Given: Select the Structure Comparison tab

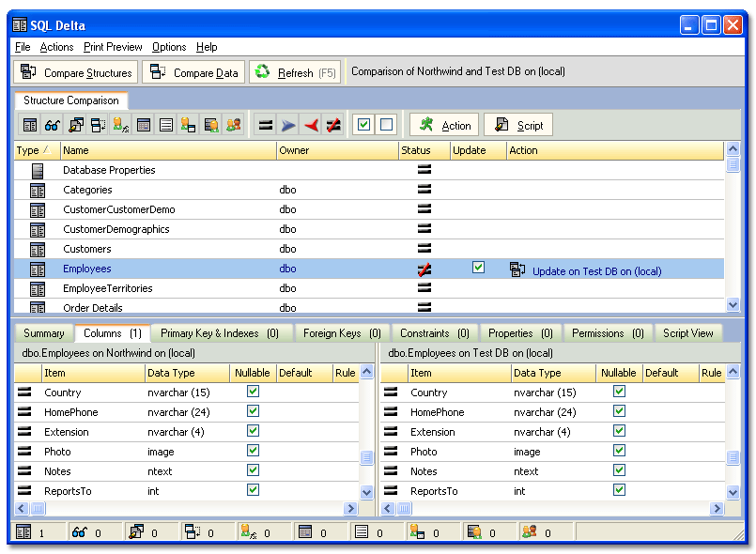Looking at the screenshot, I should pyautogui.click(x=70, y=100).
